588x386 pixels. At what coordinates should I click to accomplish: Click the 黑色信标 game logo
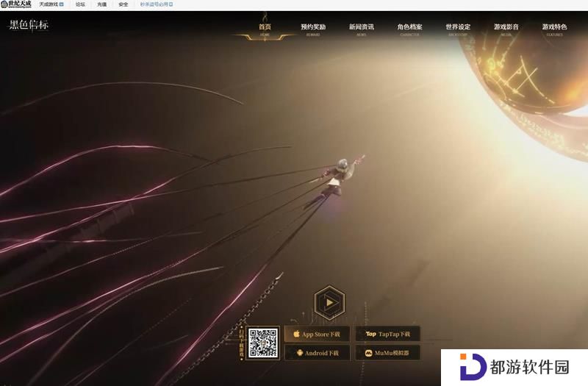click(29, 25)
